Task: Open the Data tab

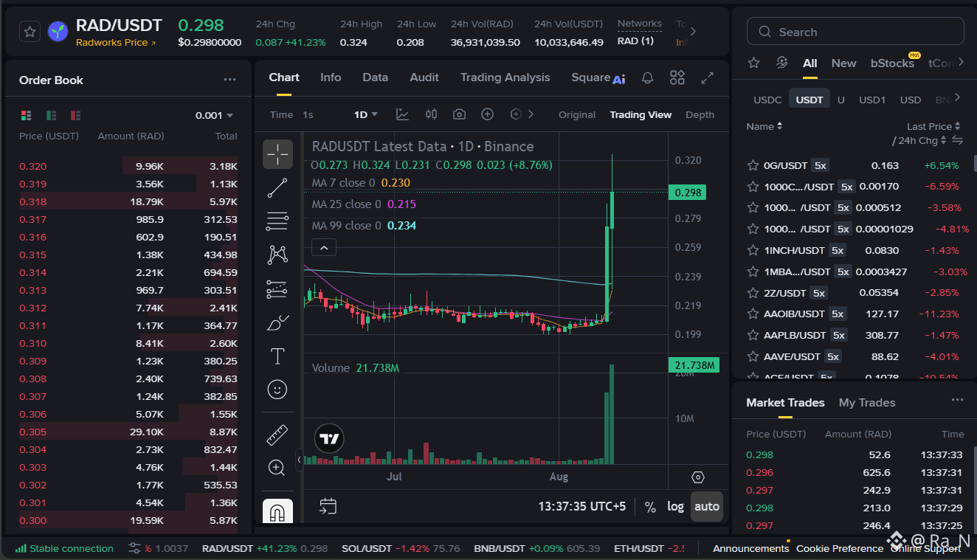Action: [x=376, y=77]
